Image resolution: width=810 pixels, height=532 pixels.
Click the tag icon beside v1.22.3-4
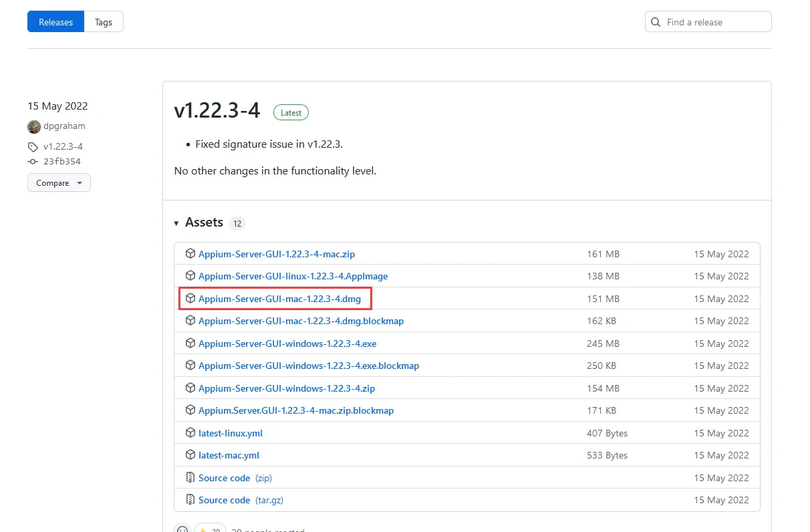click(x=33, y=146)
